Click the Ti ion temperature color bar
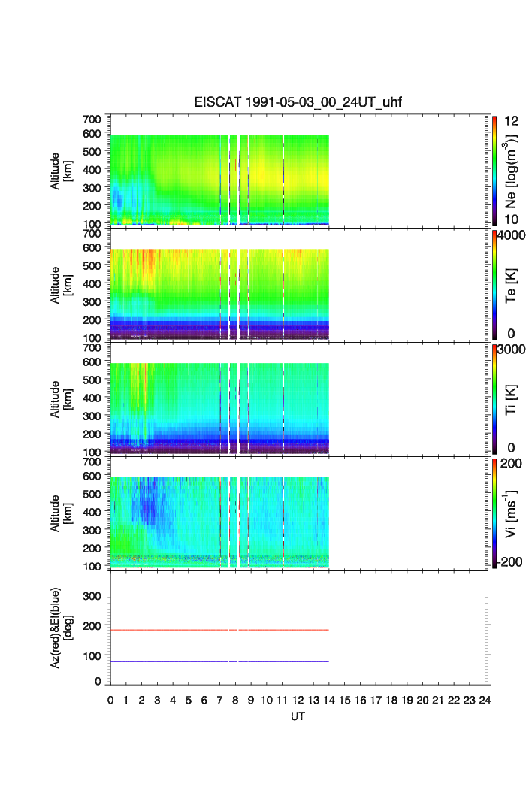The width and height of the screenshot is (532, 799). coord(495,399)
